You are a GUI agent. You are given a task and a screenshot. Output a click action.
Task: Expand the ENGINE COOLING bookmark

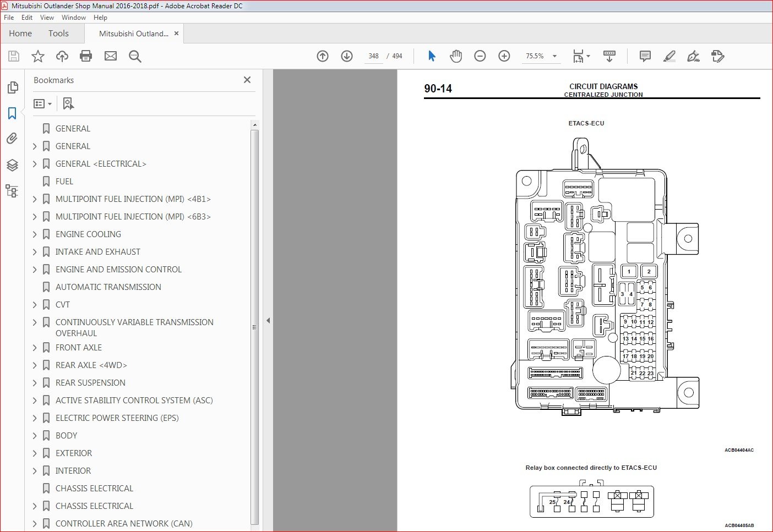[x=35, y=234]
